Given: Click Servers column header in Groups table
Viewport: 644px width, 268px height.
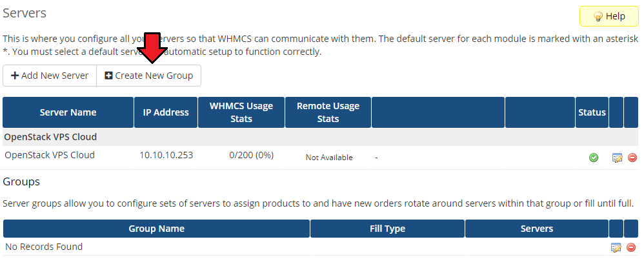Looking at the screenshot, I should pos(536,229).
